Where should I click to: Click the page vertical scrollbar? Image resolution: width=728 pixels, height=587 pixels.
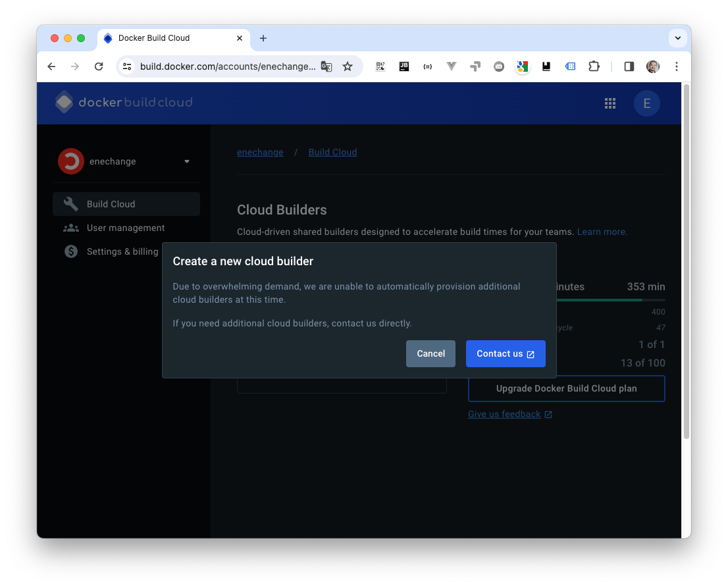pyautogui.click(x=687, y=261)
